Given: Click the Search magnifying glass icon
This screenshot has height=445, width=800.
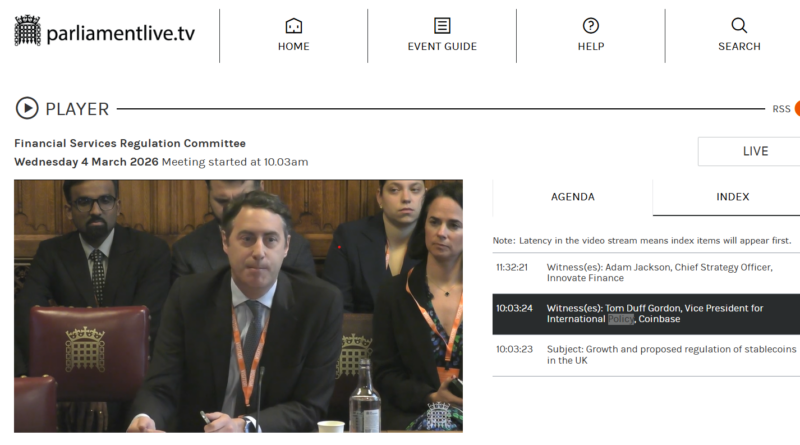Looking at the screenshot, I should (739, 25).
